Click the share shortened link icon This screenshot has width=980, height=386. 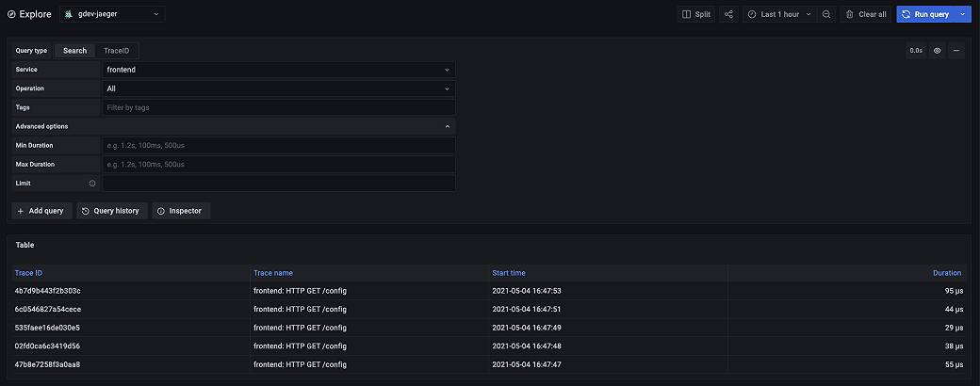point(729,14)
